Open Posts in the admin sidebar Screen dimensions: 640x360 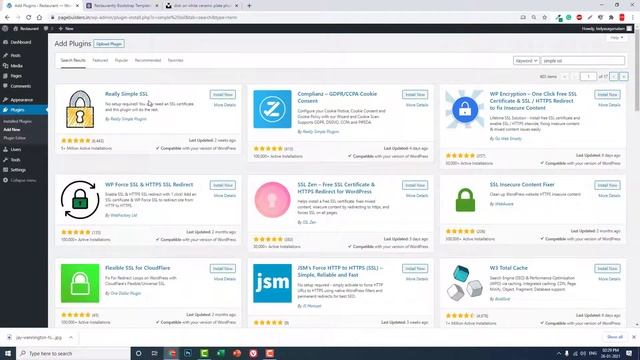tap(16, 56)
